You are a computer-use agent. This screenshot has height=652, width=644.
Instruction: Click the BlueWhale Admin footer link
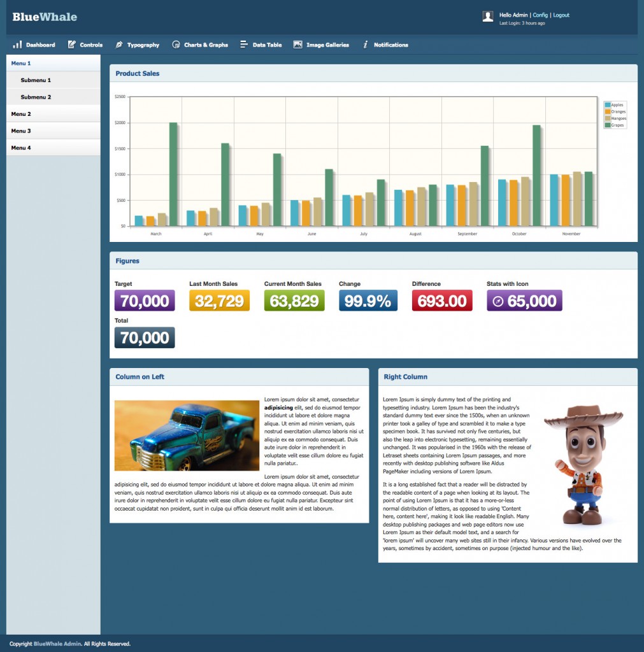pyautogui.click(x=57, y=644)
